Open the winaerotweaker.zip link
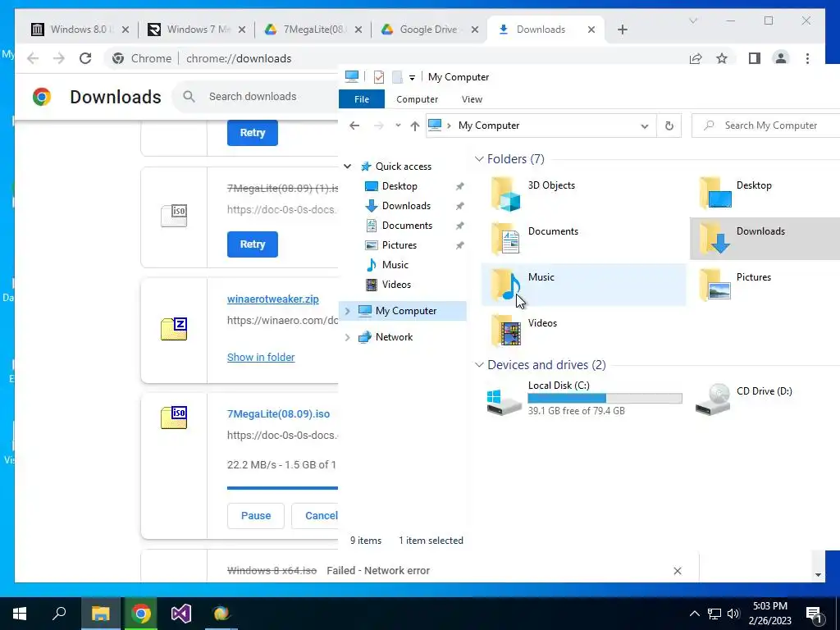The height and width of the screenshot is (630, 840). pos(272,299)
